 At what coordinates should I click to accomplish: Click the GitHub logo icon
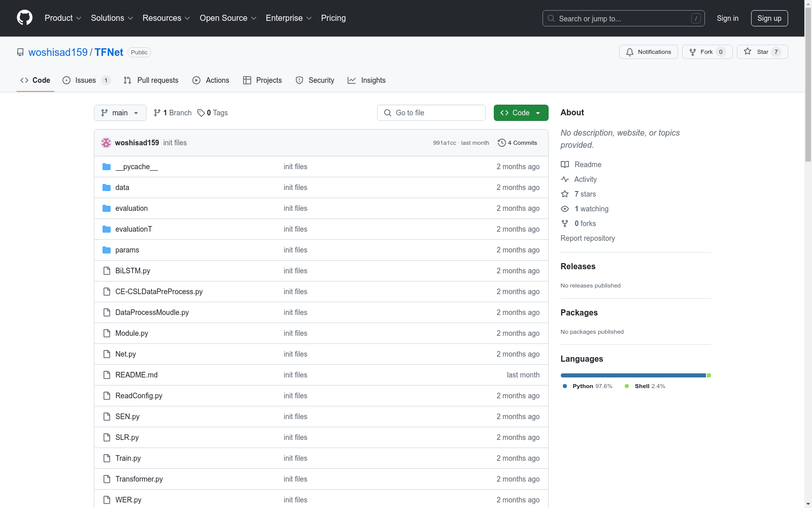click(x=24, y=18)
